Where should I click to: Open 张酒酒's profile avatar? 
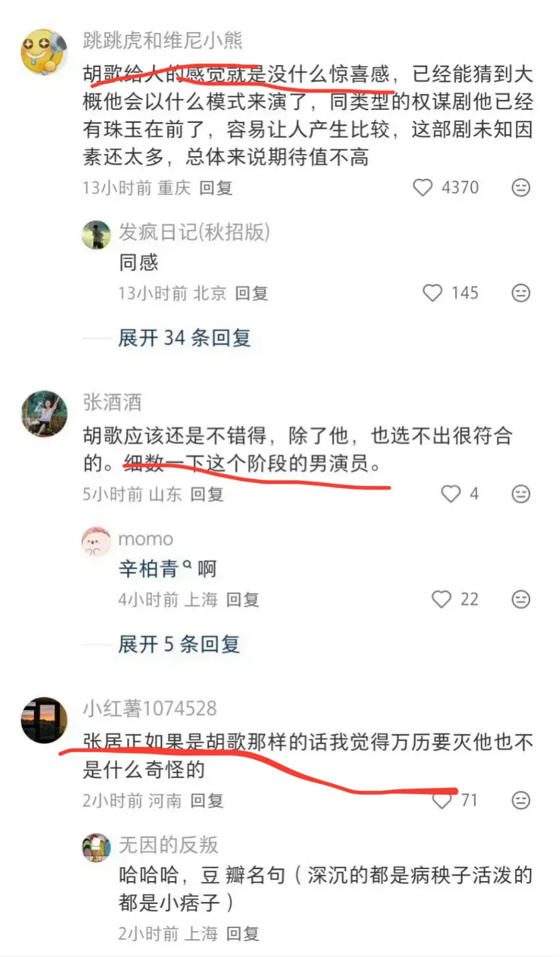[x=44, y=414]
